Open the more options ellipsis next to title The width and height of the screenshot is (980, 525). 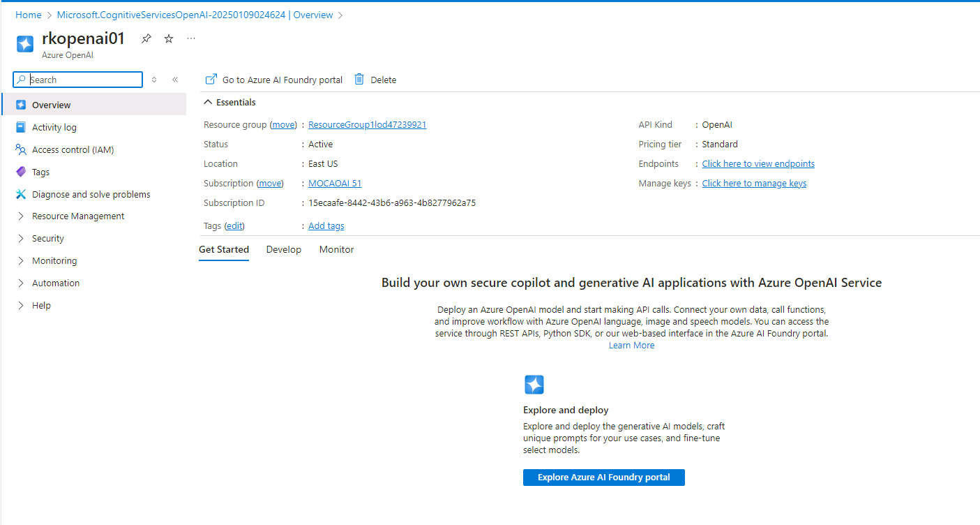click(x=191, y=39)
